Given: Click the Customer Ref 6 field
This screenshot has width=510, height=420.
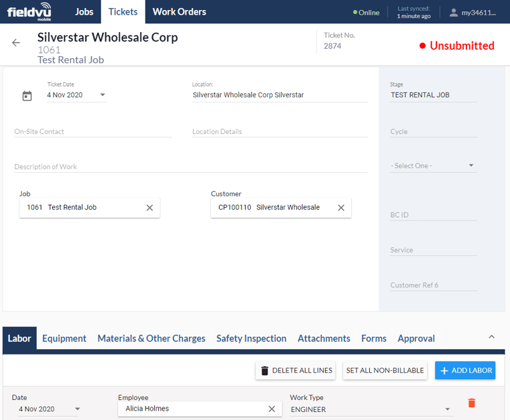Looking at the screenshot, I should coord(433,285).
